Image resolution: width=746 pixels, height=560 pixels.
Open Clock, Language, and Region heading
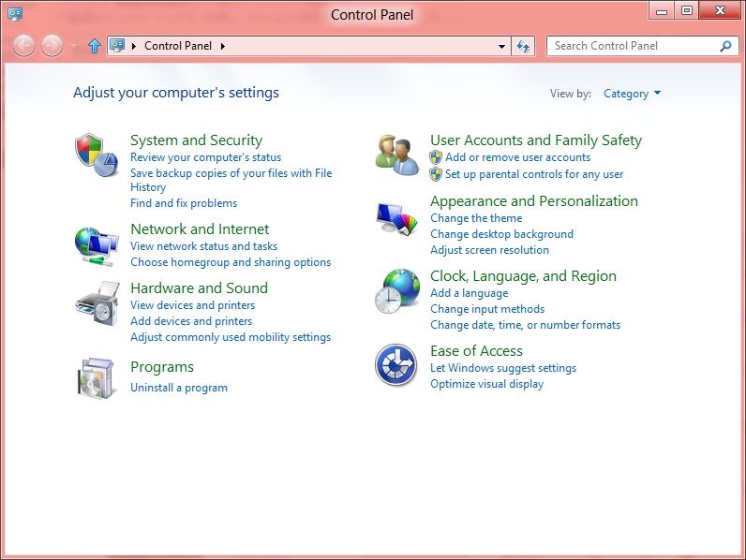coord(523,276)
